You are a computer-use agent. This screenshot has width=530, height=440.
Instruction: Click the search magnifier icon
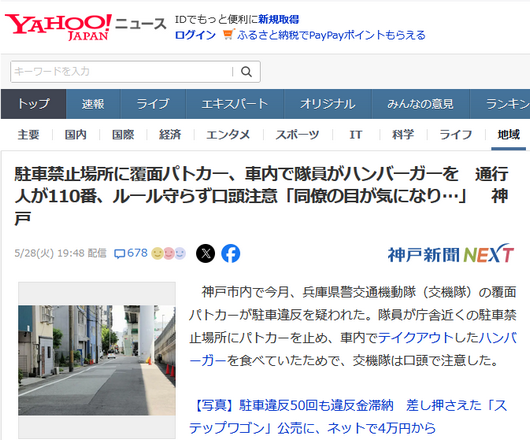pos(246,72)
